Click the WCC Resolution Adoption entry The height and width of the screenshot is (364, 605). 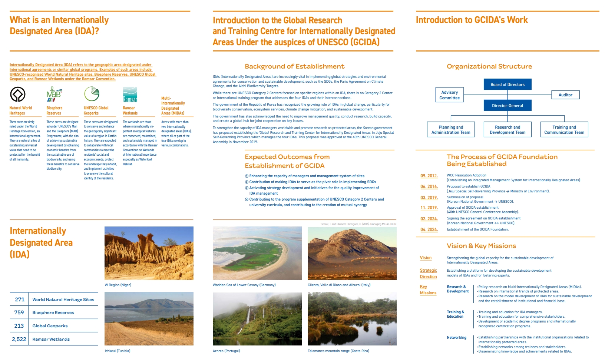pos(513,178)
